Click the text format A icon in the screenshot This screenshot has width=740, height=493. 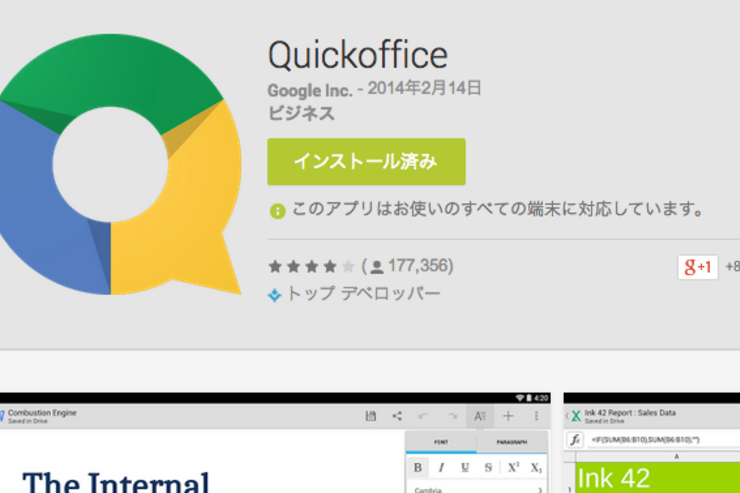(480, 416)
